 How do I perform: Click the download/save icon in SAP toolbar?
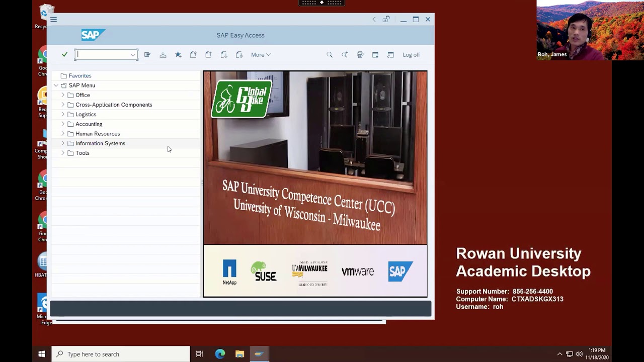163,55
